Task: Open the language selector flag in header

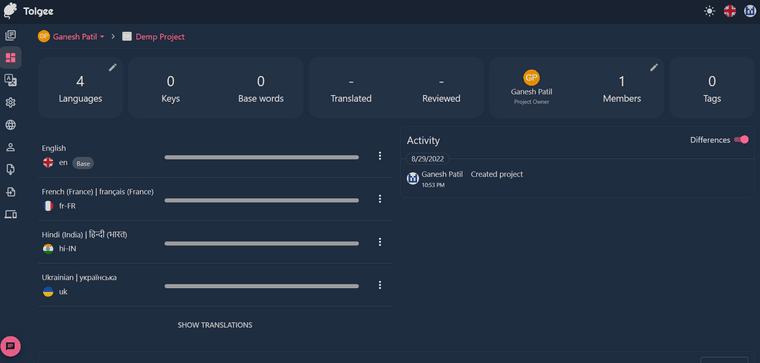Action: (x=730, y=11)
